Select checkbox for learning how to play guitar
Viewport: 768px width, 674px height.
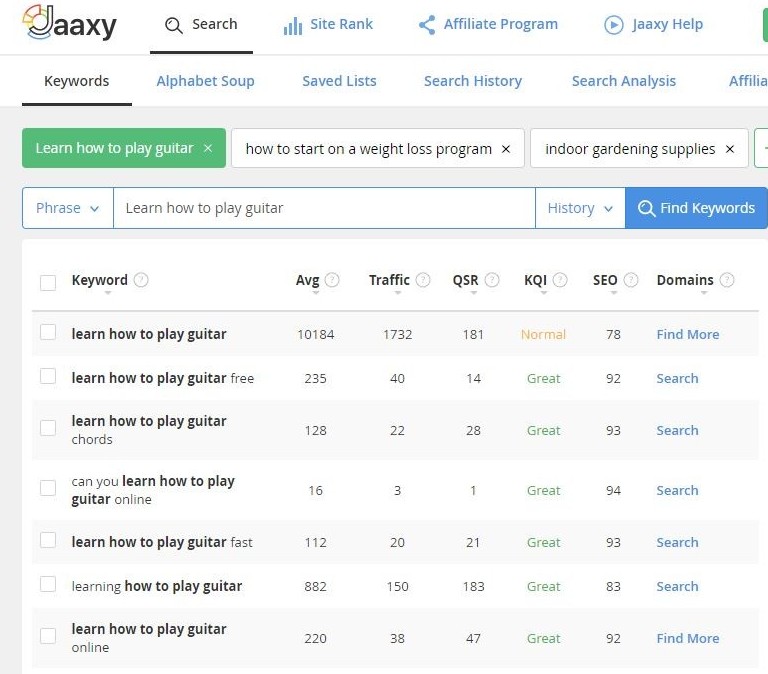click(48, 584)
